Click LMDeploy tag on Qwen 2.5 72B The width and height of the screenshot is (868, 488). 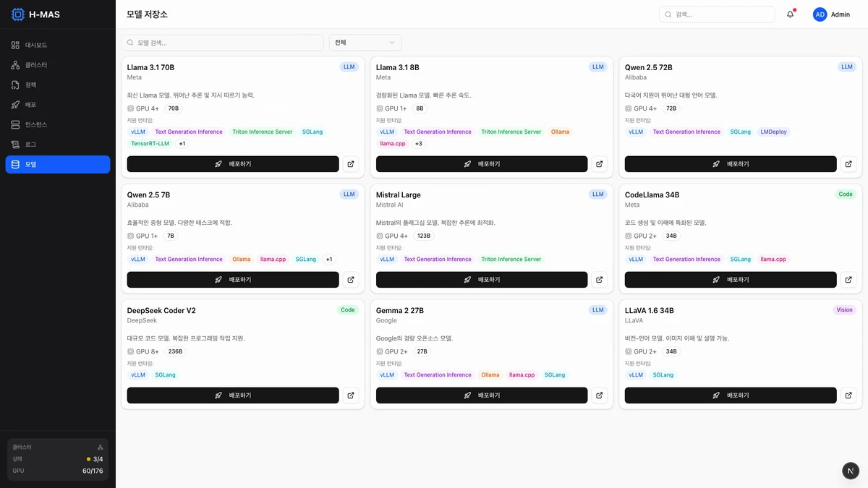[774, 132]
